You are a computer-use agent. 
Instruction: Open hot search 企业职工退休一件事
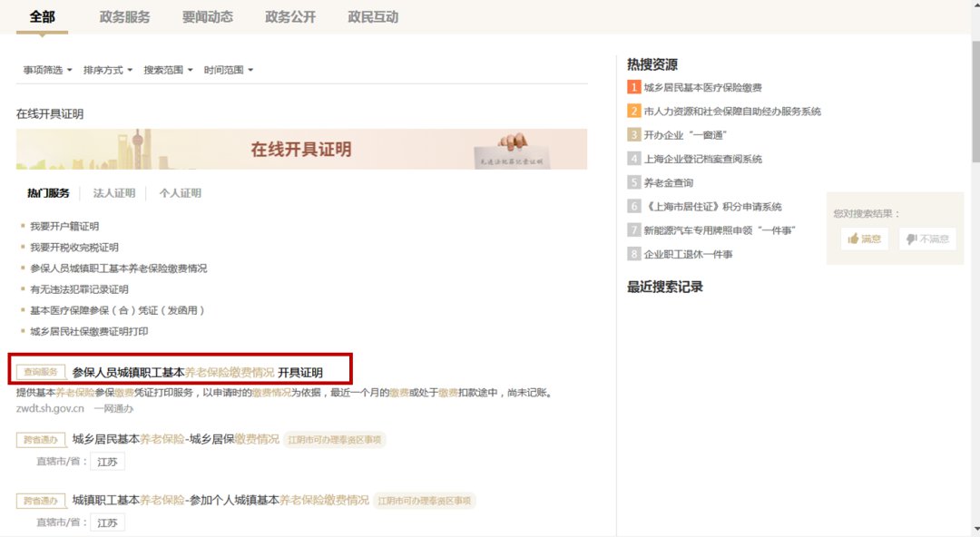pos(688,254)
